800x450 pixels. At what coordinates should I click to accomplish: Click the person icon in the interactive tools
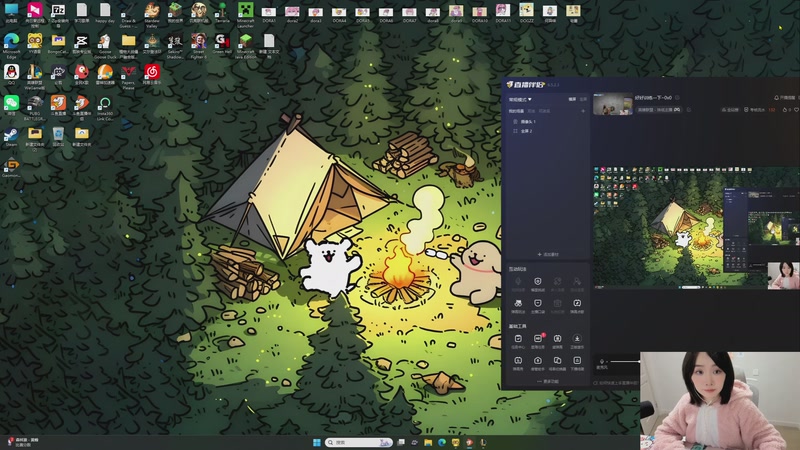click(x=577, y=281)
